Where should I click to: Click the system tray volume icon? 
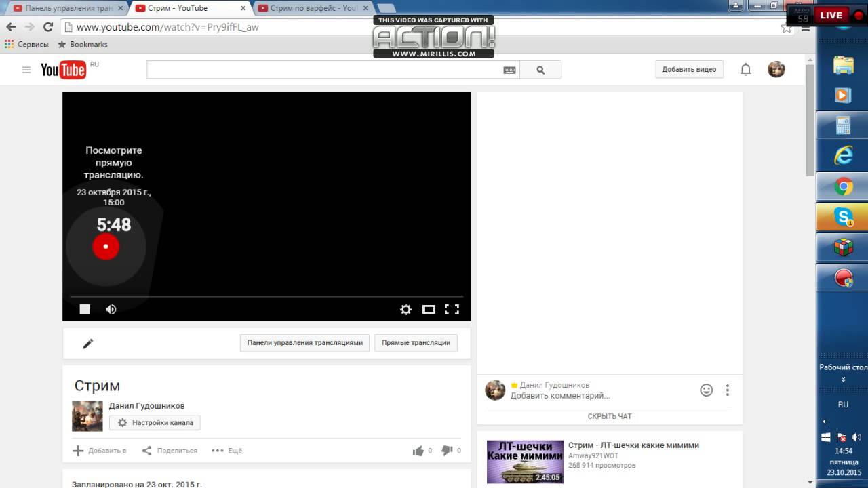coord(856,437)
